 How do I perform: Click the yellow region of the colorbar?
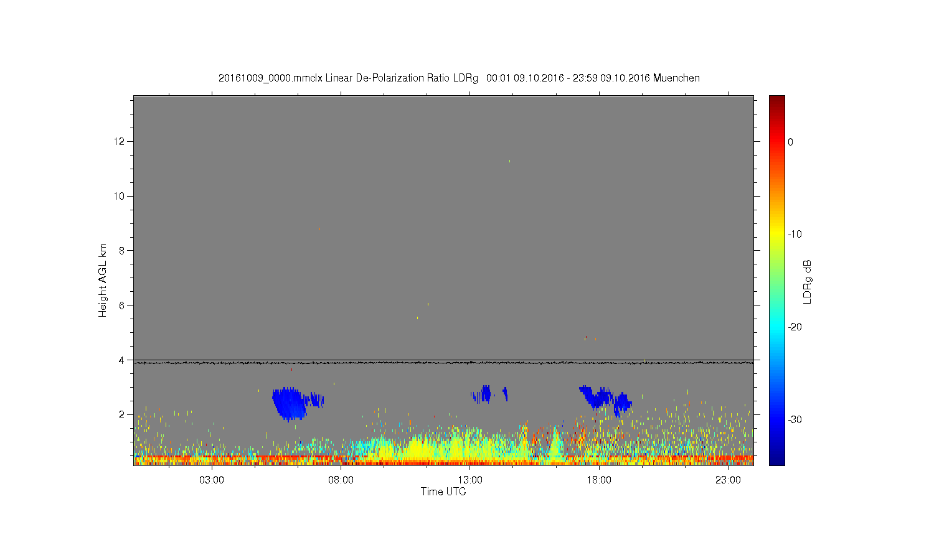click(777, 235)
